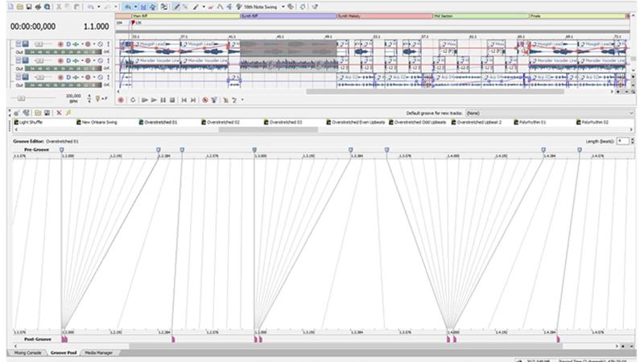
Task: Click the Play button in transport
Action: pyautogui.click(x=154, y=100)
